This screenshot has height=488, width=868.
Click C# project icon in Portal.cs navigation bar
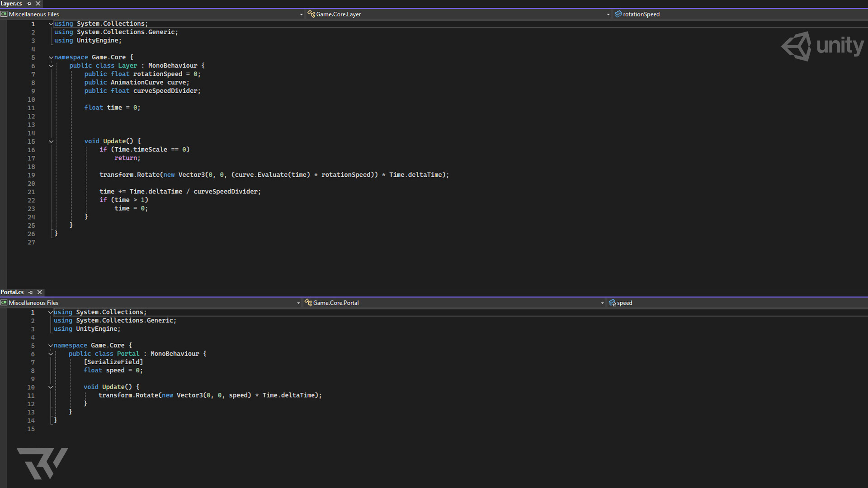pos(4,303)
